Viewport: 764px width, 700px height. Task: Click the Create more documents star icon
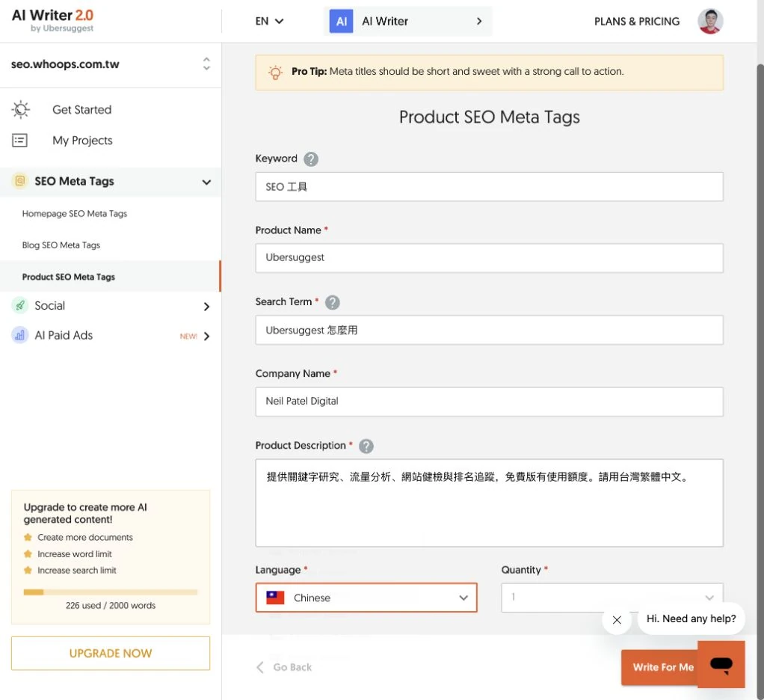point(28,537)
